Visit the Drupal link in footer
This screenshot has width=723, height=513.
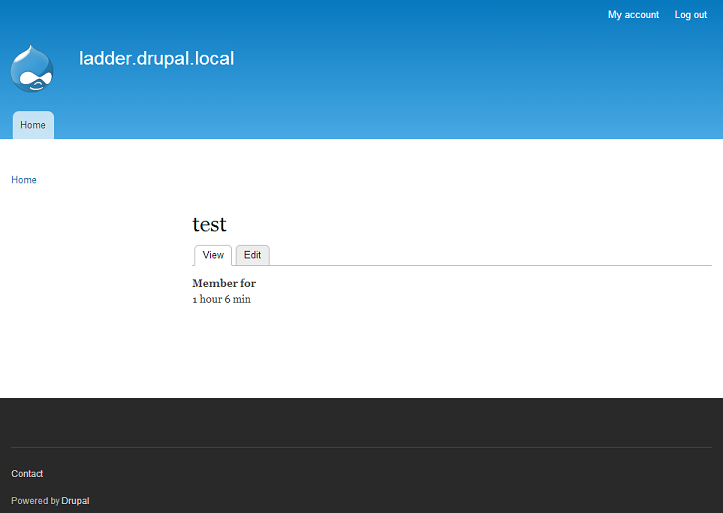[x=75, y=501]
